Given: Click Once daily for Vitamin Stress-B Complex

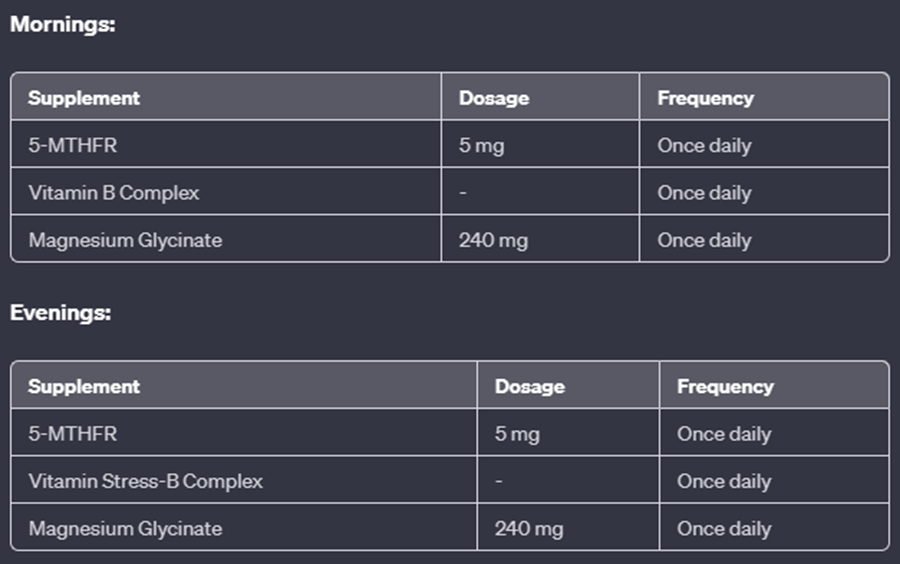Looking at the screenshot, I should click(724, 481).
